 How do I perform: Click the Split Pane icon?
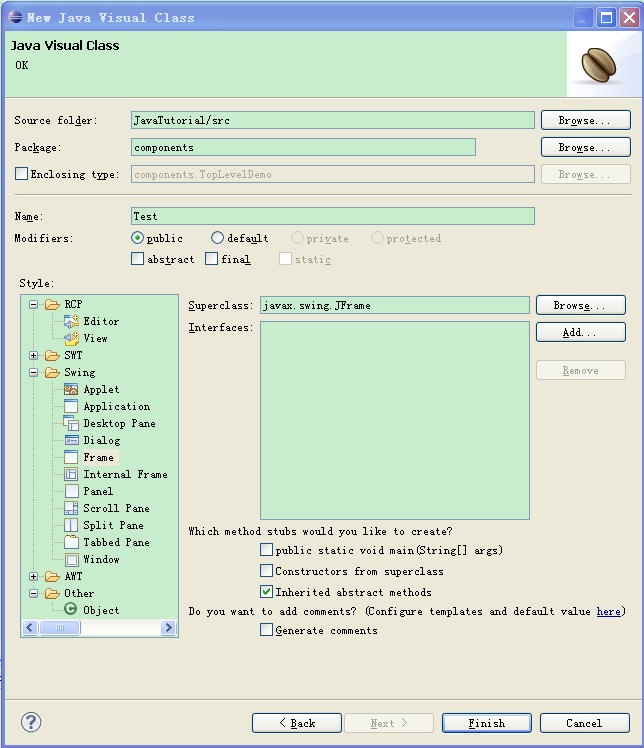71,525
